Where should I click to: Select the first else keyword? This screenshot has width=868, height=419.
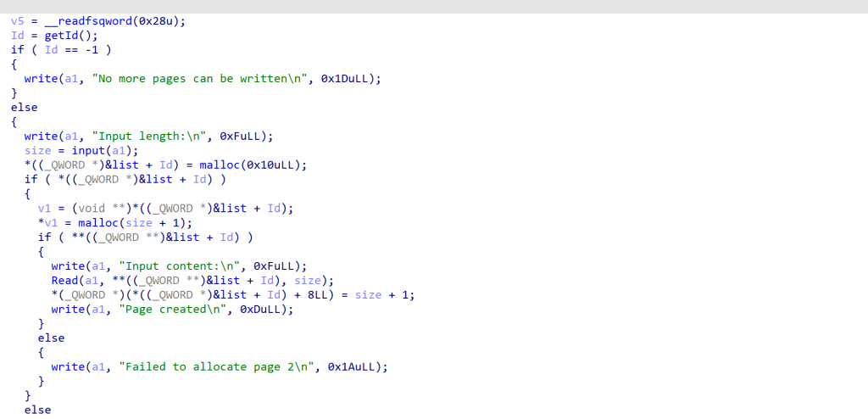[25, 108]
